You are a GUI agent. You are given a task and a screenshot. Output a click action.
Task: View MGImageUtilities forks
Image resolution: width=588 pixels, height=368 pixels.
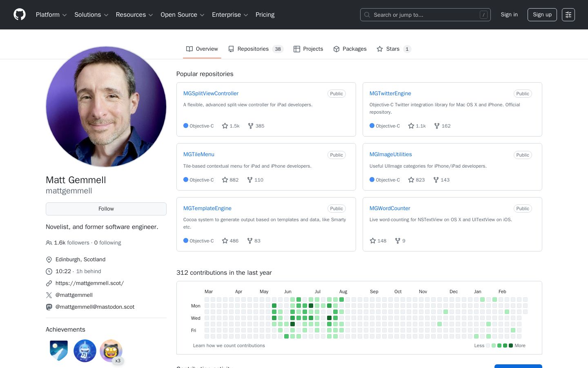[x=441, y=180]
